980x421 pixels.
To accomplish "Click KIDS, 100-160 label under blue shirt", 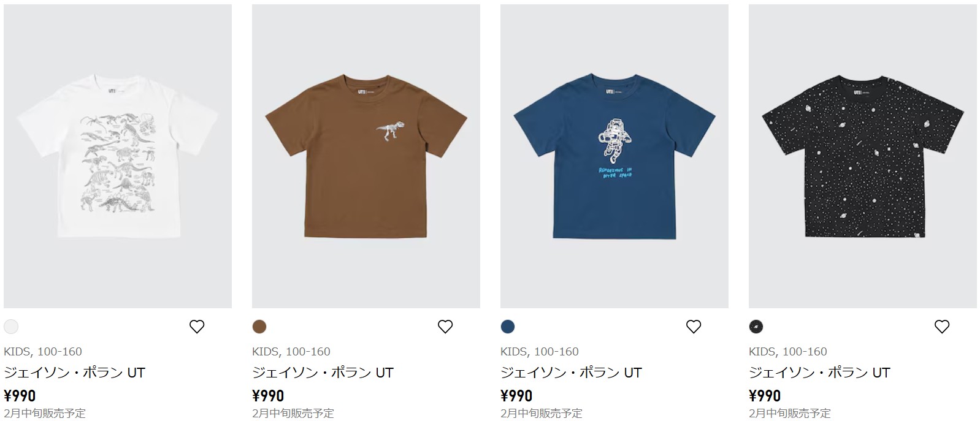I will (x=540, y=352).
